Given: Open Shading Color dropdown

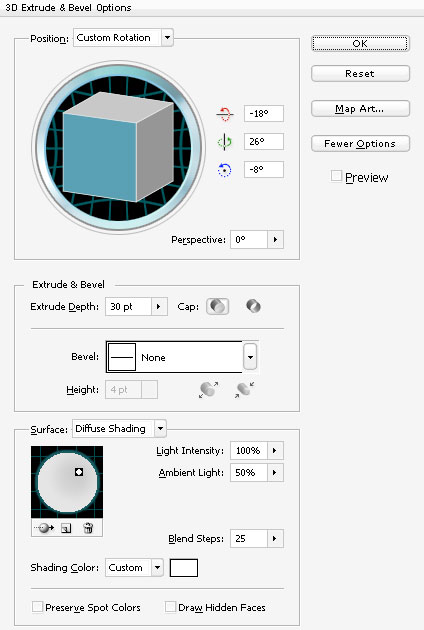Looking at the screenshot, I should (157, 568).
